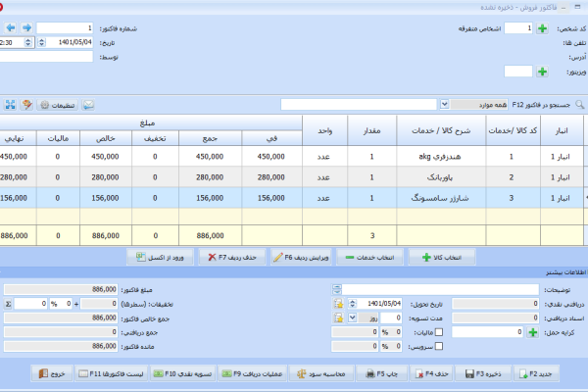Click the star list icon next to مدت تسویه
The height and width of the screenshot is (392, 588).
[x=339, y=318]
